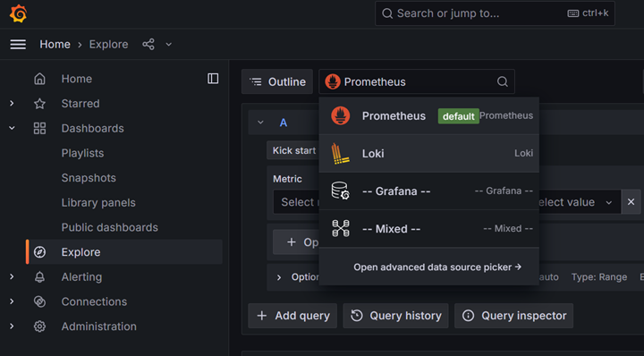Image resolution: width=644 pixels, height=356 pixels.
Task: Click the Starred star icon
Action: [x=40, y=104]
